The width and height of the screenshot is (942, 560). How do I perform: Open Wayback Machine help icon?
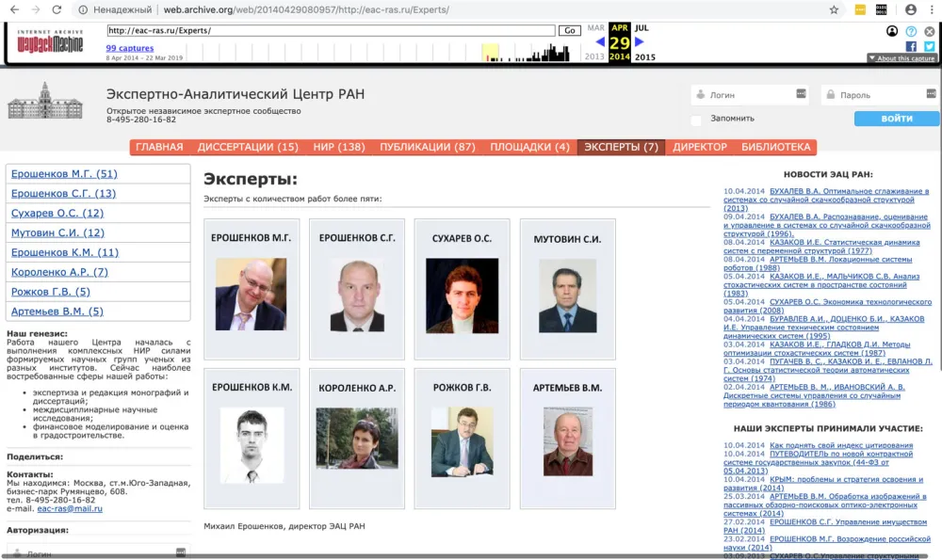(911, 31)
